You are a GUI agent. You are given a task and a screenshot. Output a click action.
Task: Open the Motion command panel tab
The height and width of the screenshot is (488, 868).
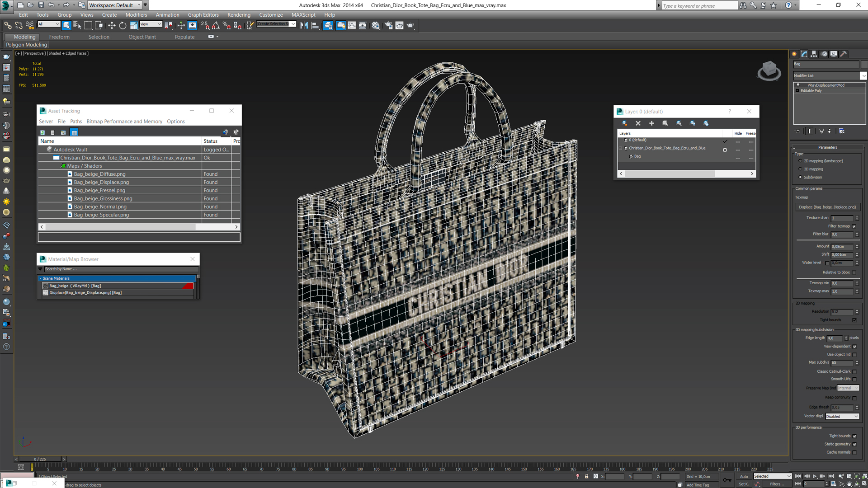[824, 54]
